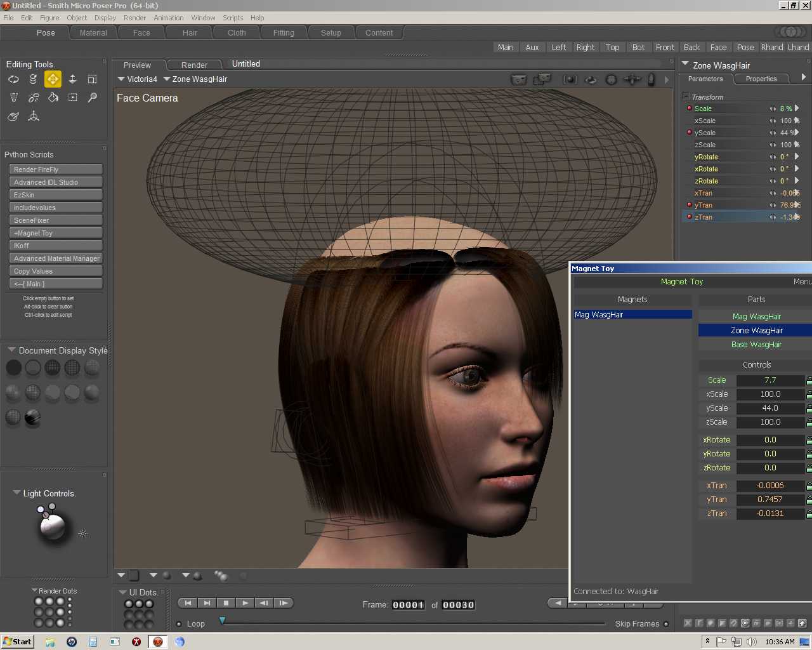Play the animation
This screenshot has height=650, width=812.
(245, 603)
